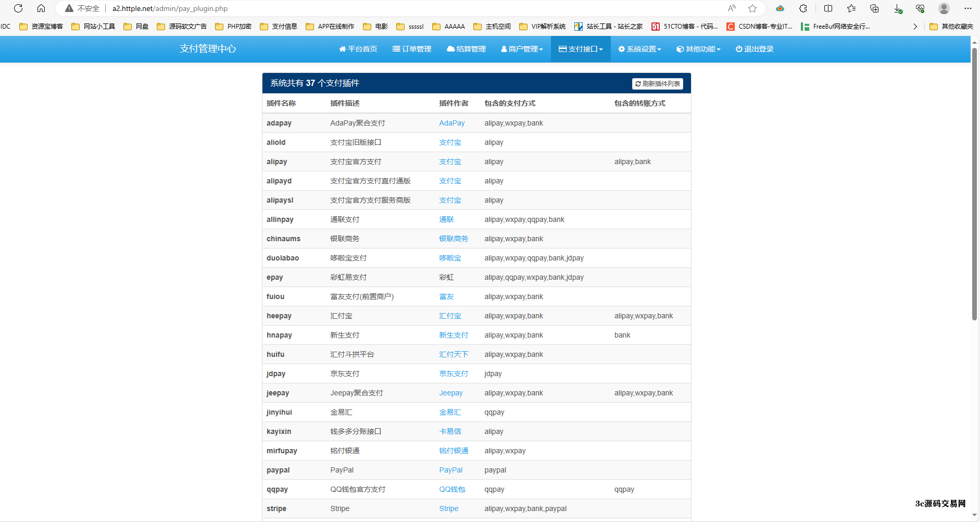This screenshot has width=980, height=522.
Task: Toggle the split screen icon
Action: point(828,8)
